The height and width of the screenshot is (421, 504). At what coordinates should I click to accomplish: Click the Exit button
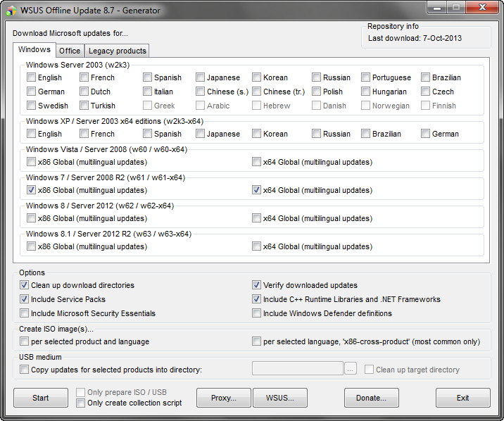[x=463, y=398]
